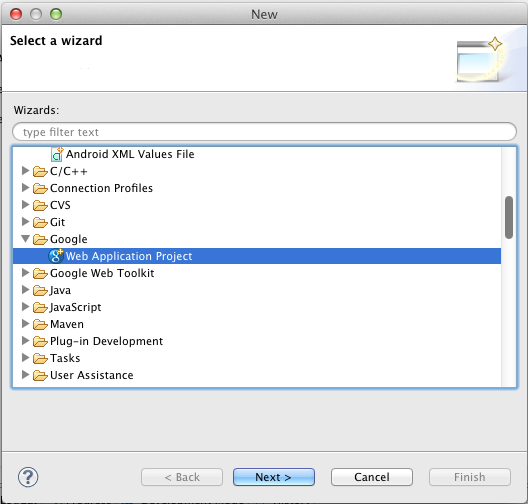The height and width of the screenshot is (504, 528).
Task: Collapse the Google category
Action: pyautogui.click(x=25, y=239)
